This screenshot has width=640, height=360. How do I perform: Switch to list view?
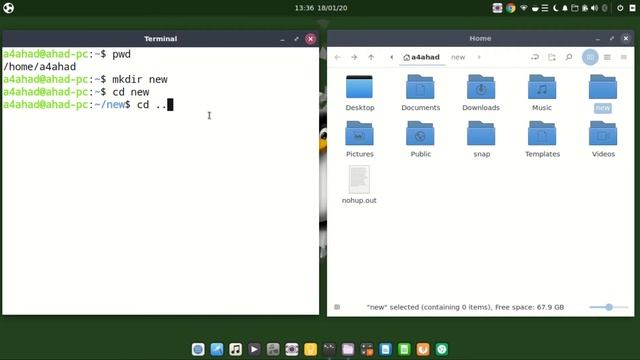click(x=607, y=58)
